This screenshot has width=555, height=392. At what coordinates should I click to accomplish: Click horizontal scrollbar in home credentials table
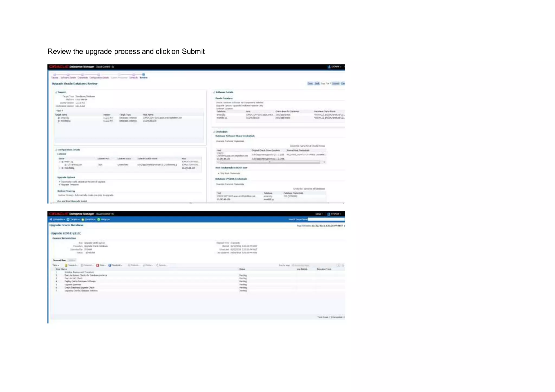270,162
